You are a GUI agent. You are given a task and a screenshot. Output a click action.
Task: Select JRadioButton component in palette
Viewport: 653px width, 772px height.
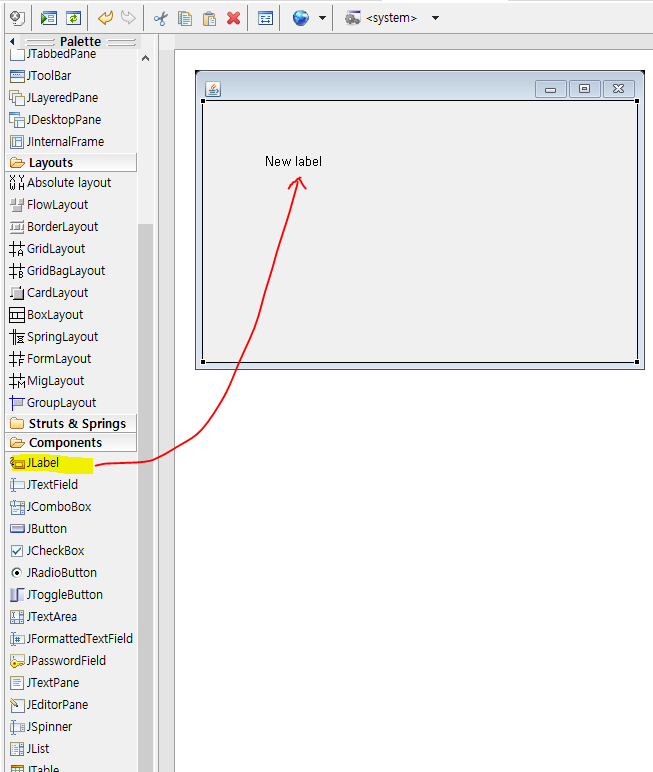coord(54,573)
